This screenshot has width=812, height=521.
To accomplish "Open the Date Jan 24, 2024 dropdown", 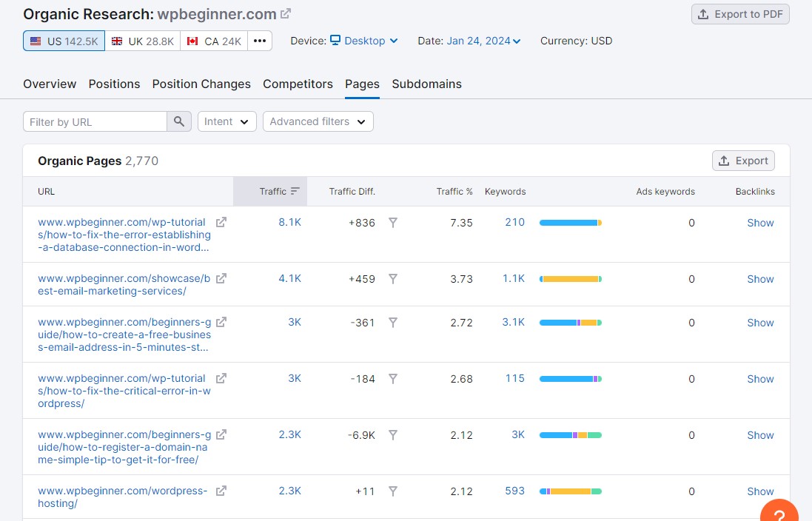I will (x=483, y=41).
